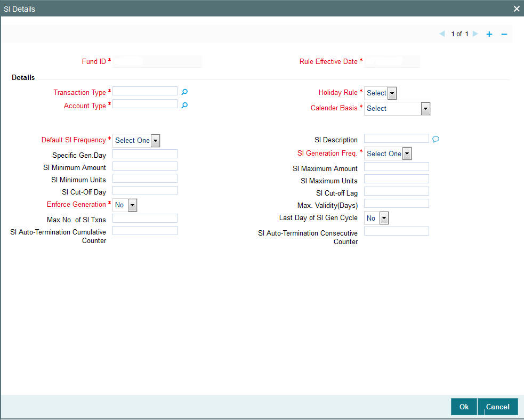Open Transaction Type lookup search icon
The image size is (524, 420).
(184, 92)
